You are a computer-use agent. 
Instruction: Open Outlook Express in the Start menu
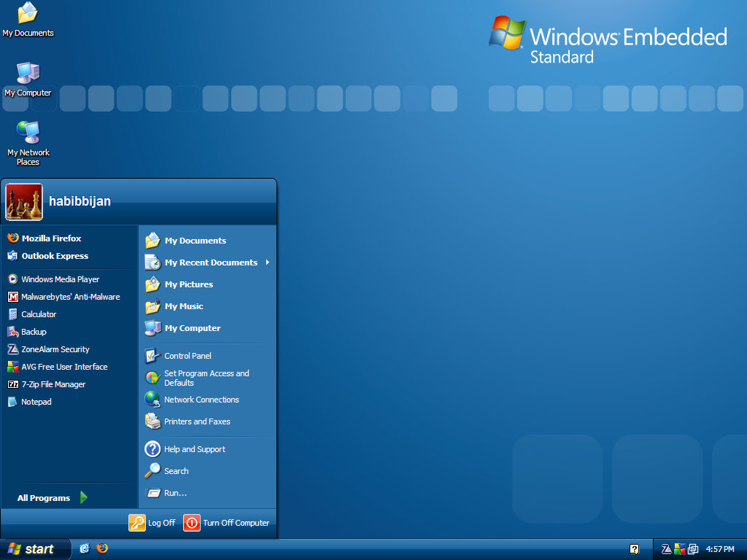[69, 256]
